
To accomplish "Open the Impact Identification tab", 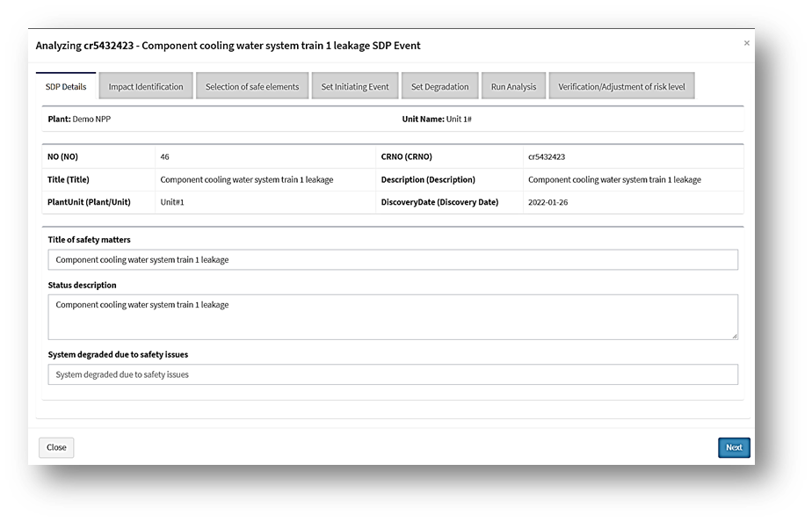I will coord(146,87).
